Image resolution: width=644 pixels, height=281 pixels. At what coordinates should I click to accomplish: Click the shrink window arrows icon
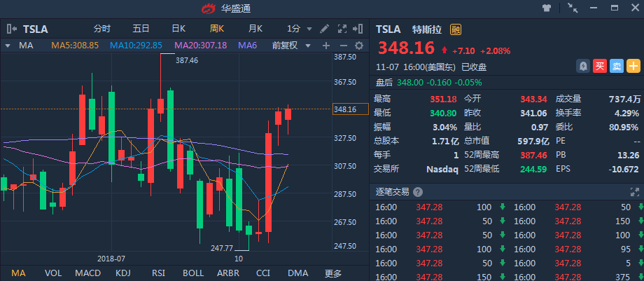(573, 8)
